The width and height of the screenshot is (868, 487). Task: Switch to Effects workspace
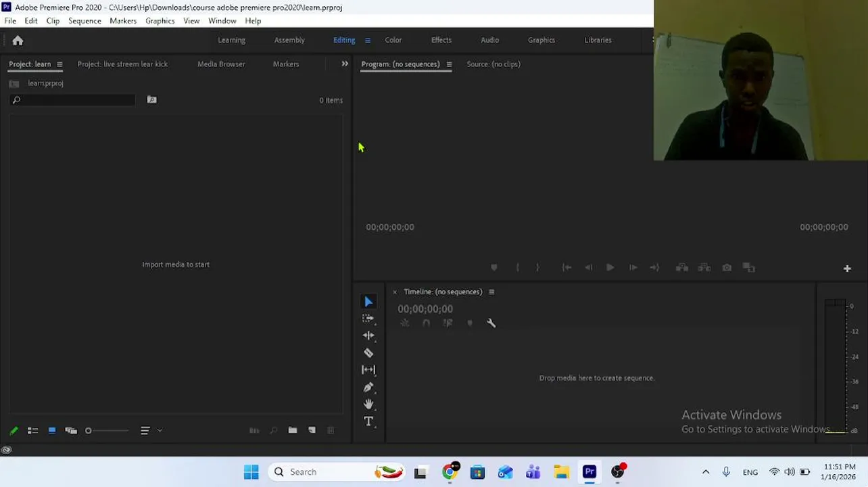[x=441, y=40]
